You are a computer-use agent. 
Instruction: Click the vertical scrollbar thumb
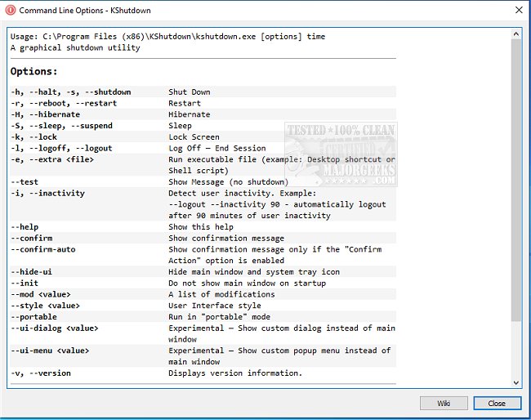pyautogui.click(x=516, y=181)
